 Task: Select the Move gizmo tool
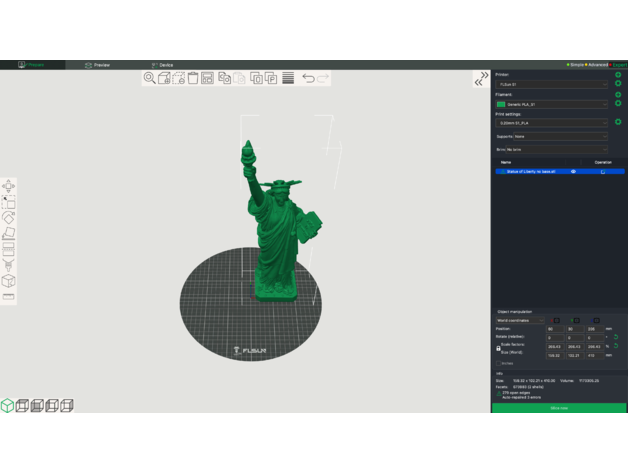point(8,186)
